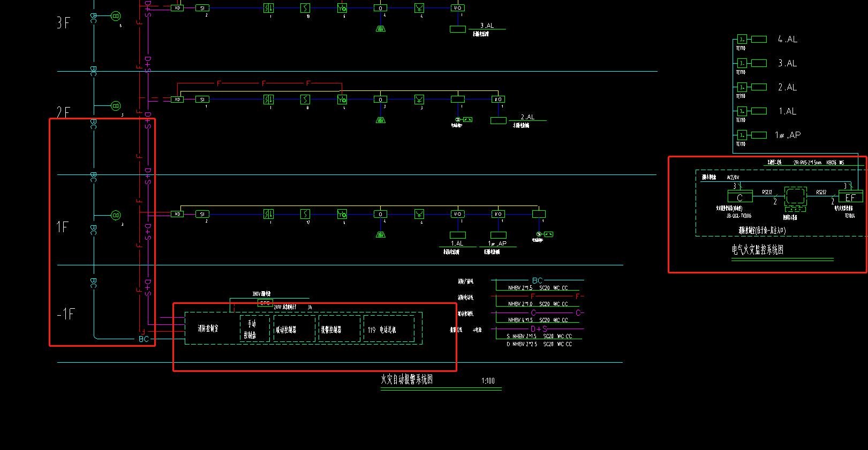
Task: Click the 4.AL label in right diagram
Action: point(787,39)
